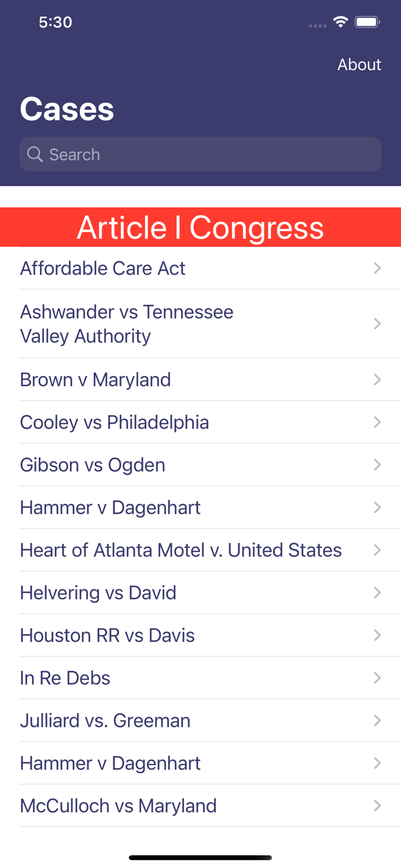Open the chevron beside Brown v Maryland
Viewport: 401px width, 868px height.
point(377,379)
